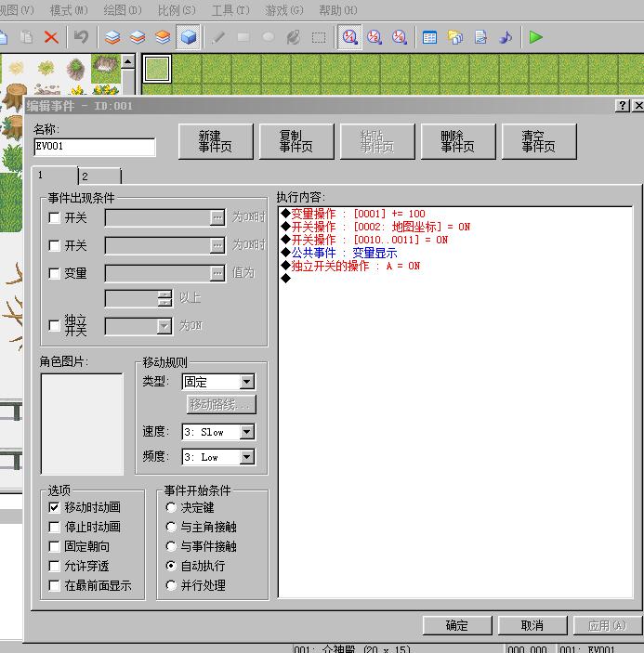
Task: Open the 速度 speed dropdown
Action: pyautogui.click(x=246, y=432)
